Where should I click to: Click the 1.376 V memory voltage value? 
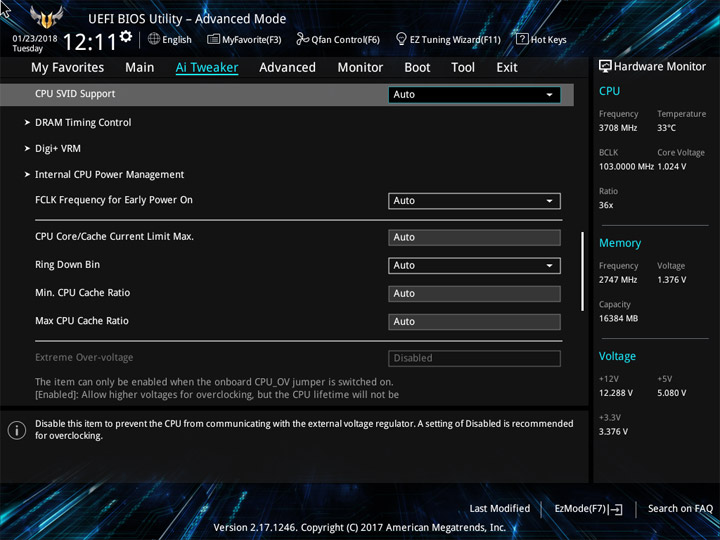[672, 280]
